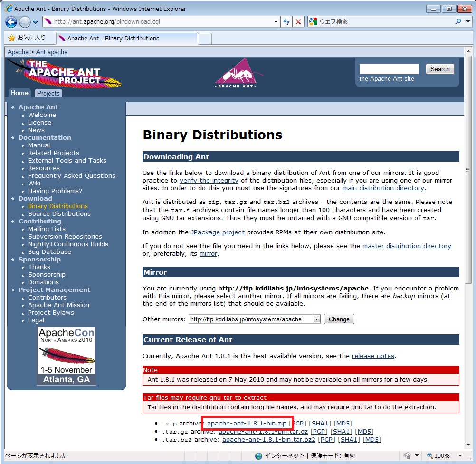Open Related Projects in the sidebar
This screenshot has height=464, width=476.
click(53, 153)
